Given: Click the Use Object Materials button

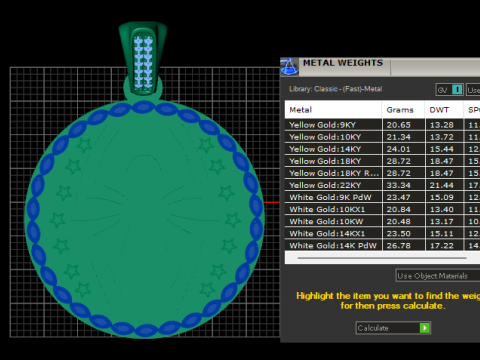Looking at the screenshot, I should click(438, 276).
